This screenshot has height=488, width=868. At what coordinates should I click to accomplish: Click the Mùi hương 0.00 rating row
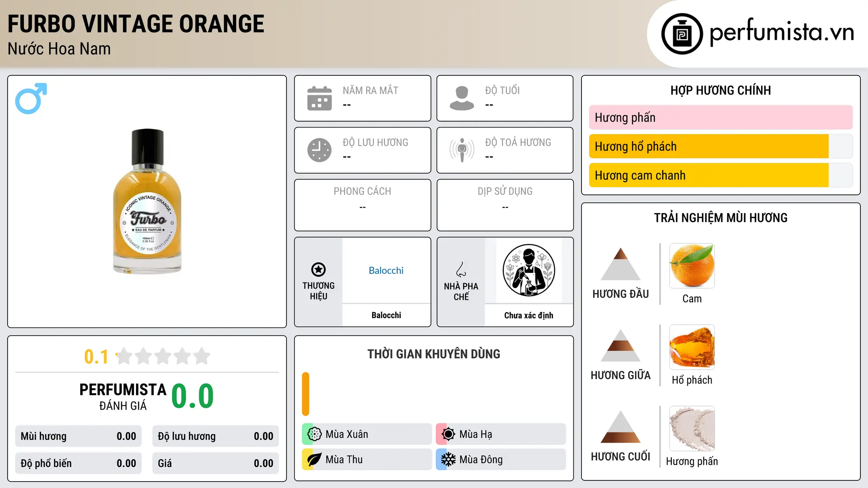click(78, 436)
